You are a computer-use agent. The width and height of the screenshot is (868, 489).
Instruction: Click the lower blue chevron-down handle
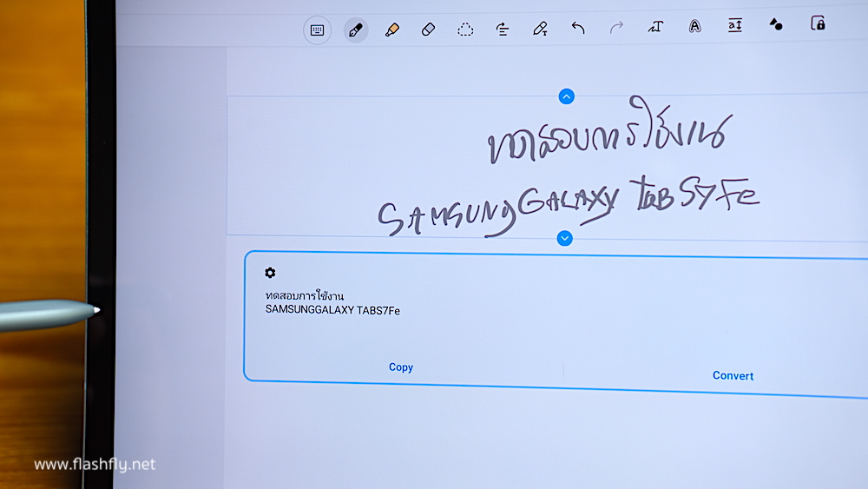[x=565, y=238]
